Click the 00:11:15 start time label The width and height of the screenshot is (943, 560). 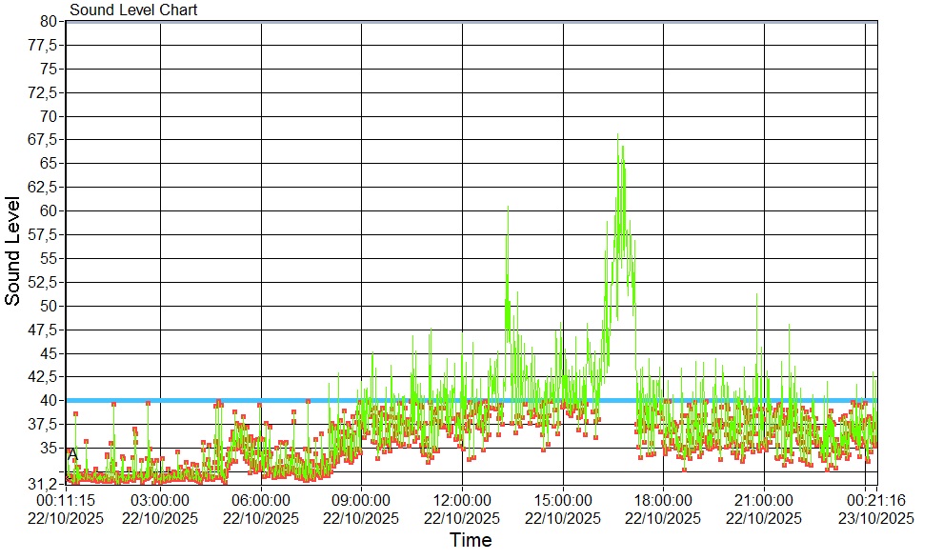[x=66, y=499]
